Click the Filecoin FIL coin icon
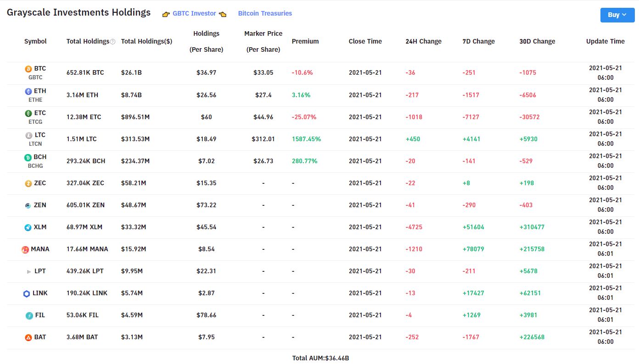The height and width of the screenshot is (364, 639). point(29,315)
